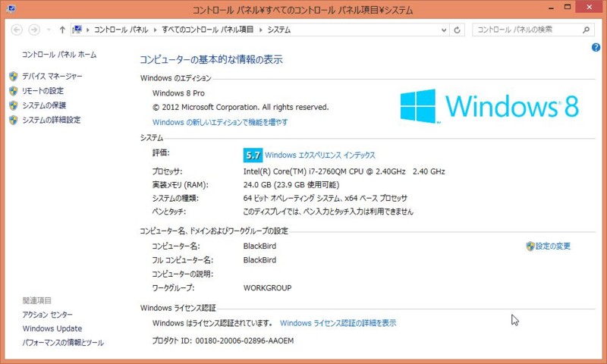This screenshot has width=607, height=364.
Task: Click the Windows 8 Pro edition text
Action: click(x=178, y=93)
